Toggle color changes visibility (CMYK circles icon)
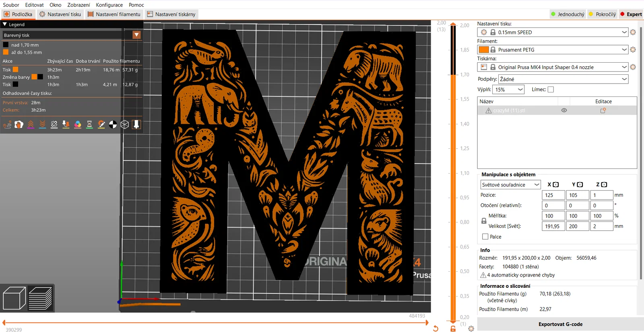This screenshot has height=332, width=644. [x=78, y=125]
